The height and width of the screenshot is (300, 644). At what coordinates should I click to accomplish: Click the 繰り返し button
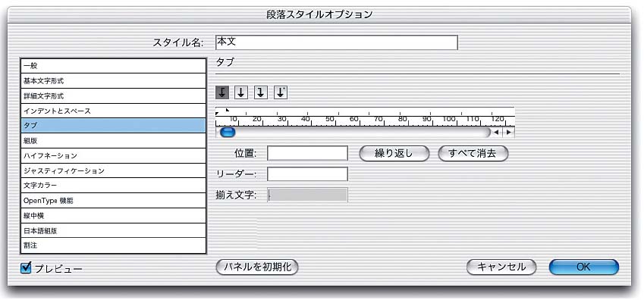pos(394,154)
